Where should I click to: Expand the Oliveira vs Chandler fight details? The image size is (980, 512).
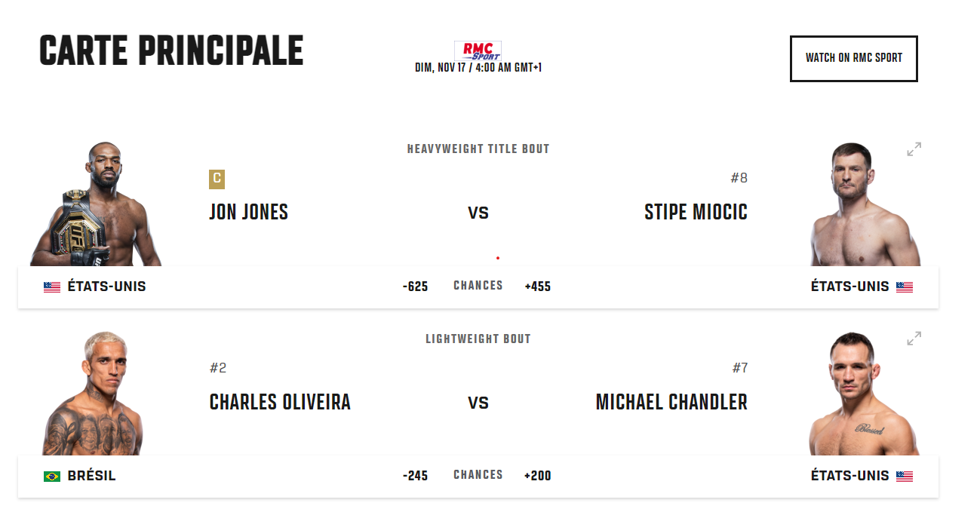[x=914, y=339]
